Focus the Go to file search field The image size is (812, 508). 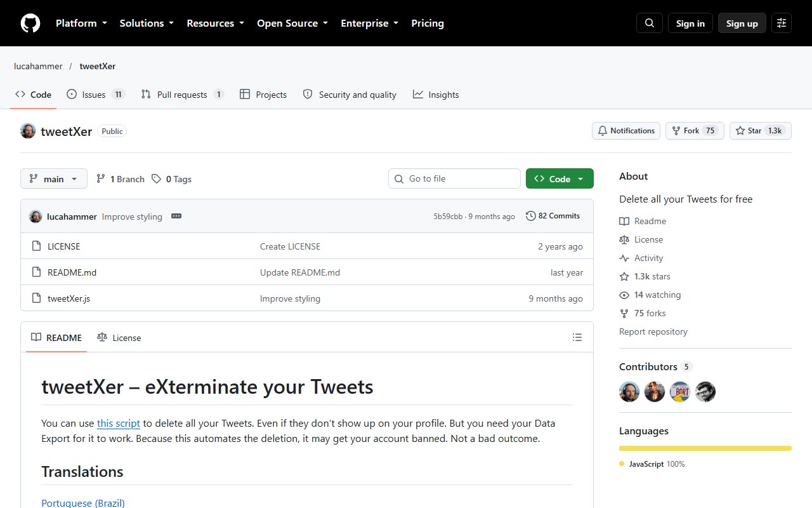454,179
